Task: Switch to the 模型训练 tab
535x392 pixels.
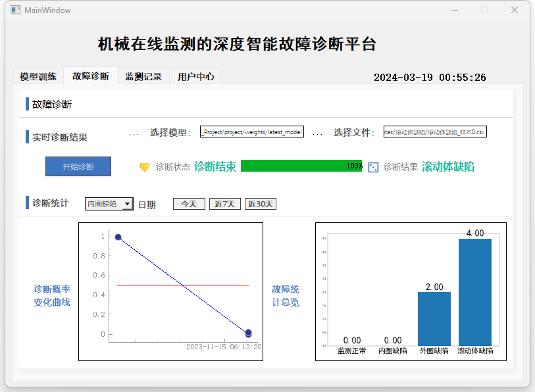Action: (38, 76)
